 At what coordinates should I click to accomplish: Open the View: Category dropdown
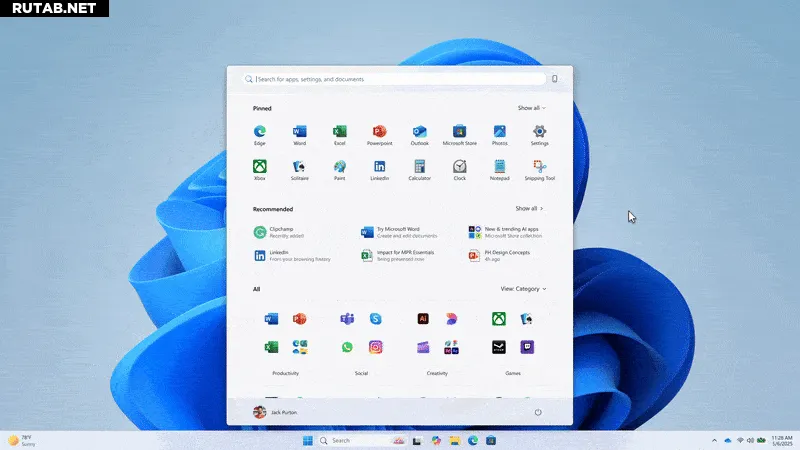(523, 289)
